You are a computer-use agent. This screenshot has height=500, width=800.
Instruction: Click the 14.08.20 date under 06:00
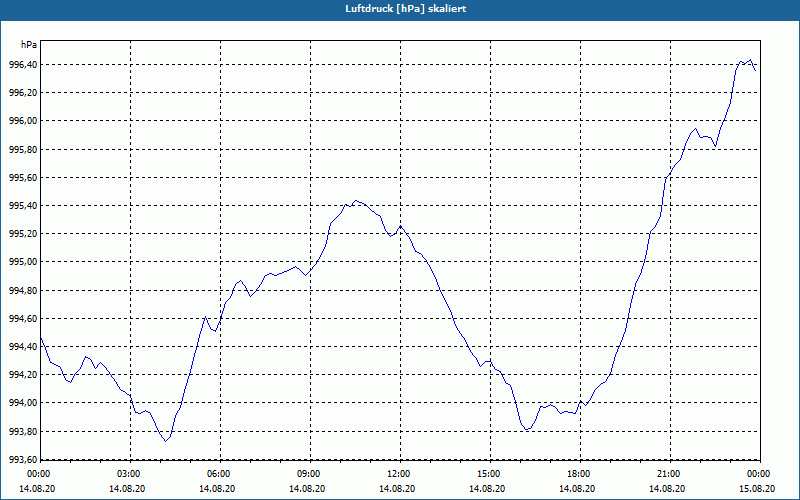click(217, 488)
